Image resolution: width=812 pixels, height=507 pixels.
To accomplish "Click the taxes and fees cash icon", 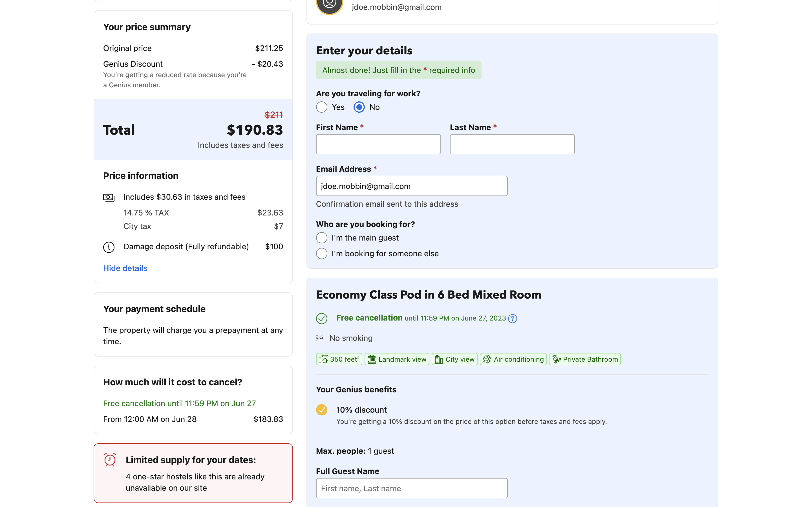I will point(109,197).
